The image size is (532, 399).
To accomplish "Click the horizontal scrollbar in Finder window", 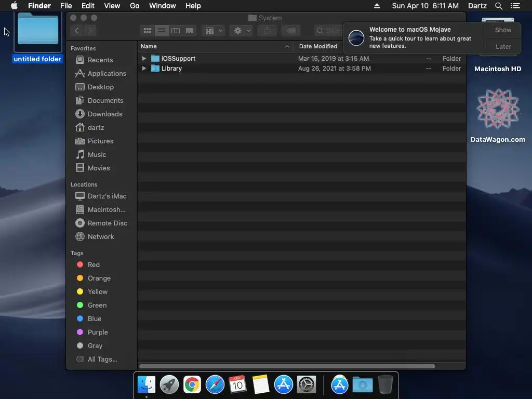I will tap(287, 366).
